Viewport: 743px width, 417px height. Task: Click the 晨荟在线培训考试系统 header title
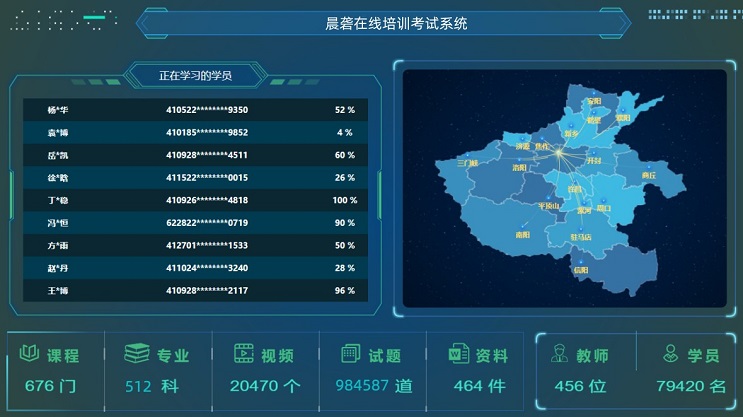[x=396, y=23]
